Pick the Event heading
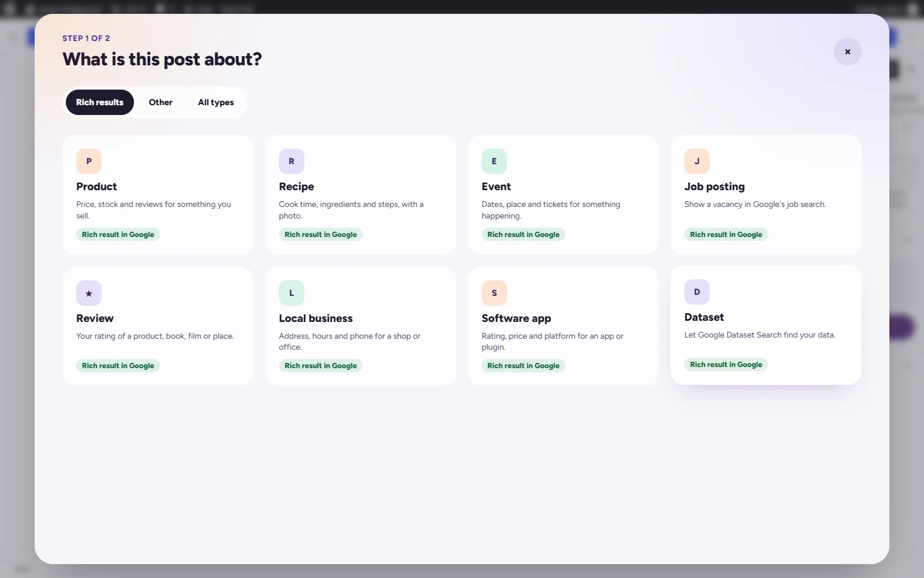Image resolution: width=924 pixels, height=578 pixels. tap(496, 187)
